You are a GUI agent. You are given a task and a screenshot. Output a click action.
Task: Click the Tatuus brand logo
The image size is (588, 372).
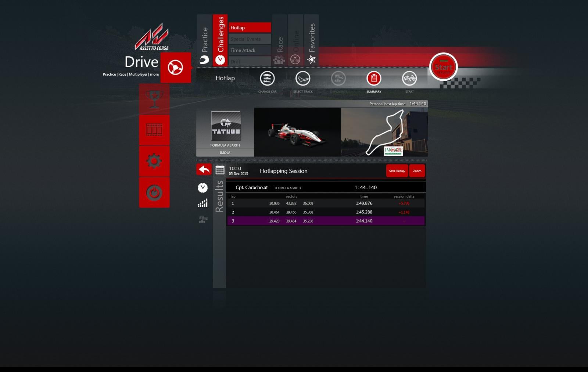click(x=226, y=126)
